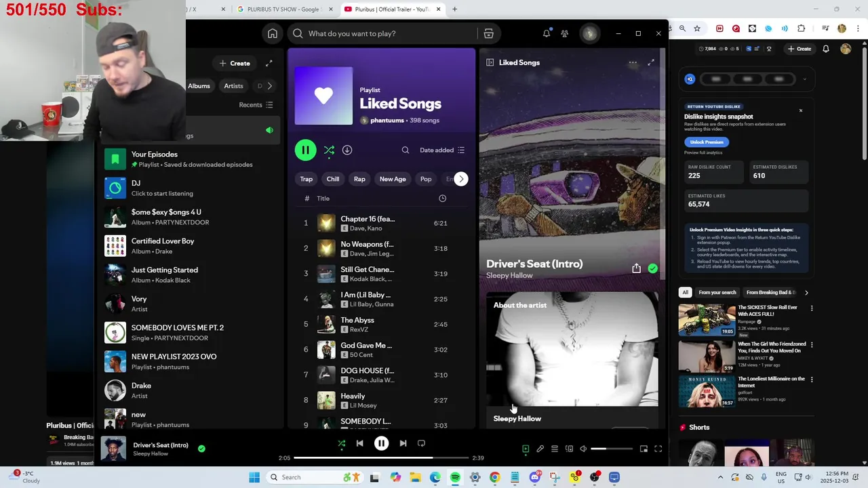Image resolution: width=868 pixels, height=488 pixels.
Task: Seek on the song progress bar
Action: tap(381, 457)
